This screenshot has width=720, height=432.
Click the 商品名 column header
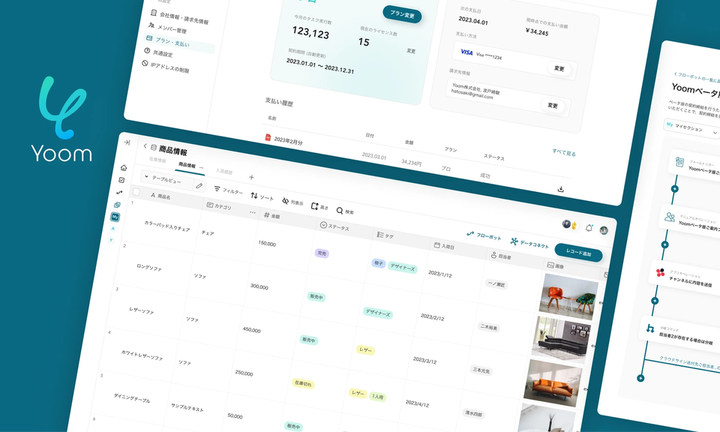pyautogui.click(x=161, y=196)
